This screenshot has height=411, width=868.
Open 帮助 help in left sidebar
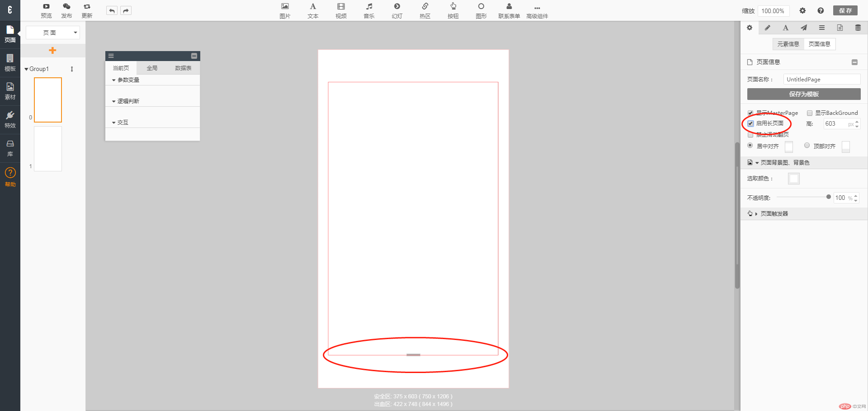click(10, 177)
